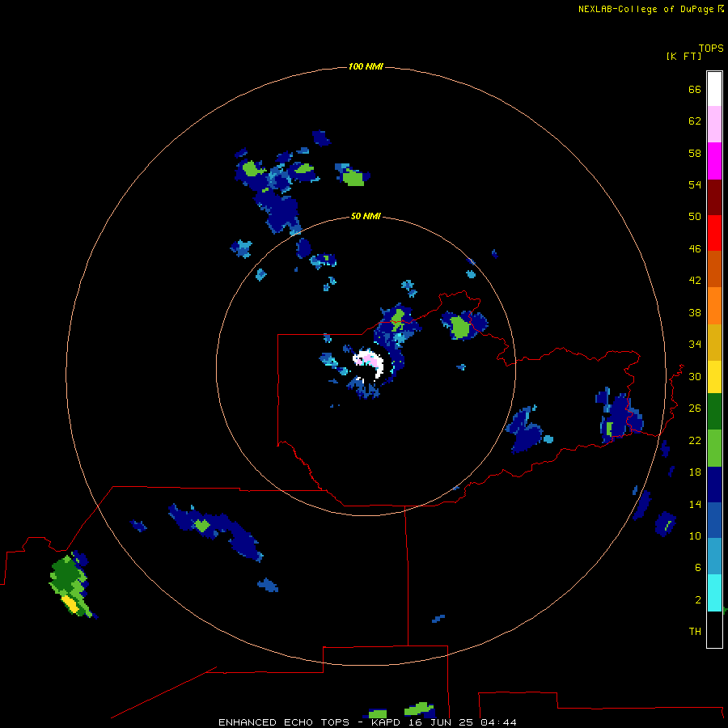
Task: Select the light blue legend swatch
Action: tap(714, 557)
